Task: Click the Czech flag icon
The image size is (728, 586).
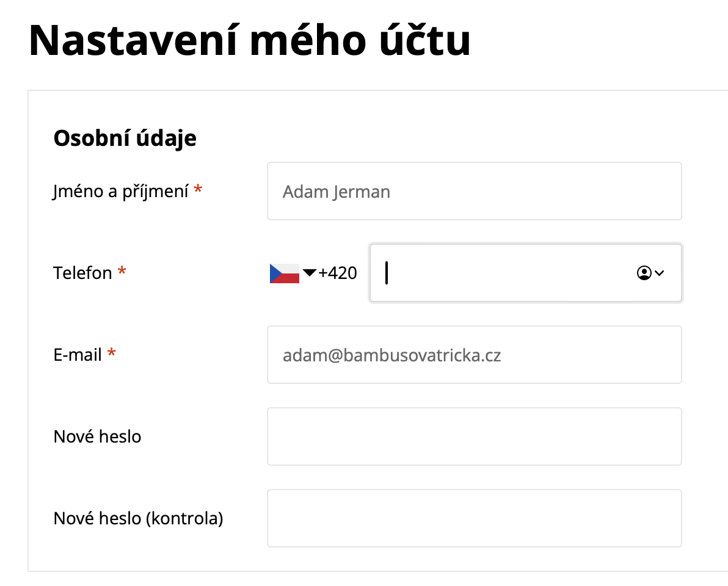Action: [284, 273]
